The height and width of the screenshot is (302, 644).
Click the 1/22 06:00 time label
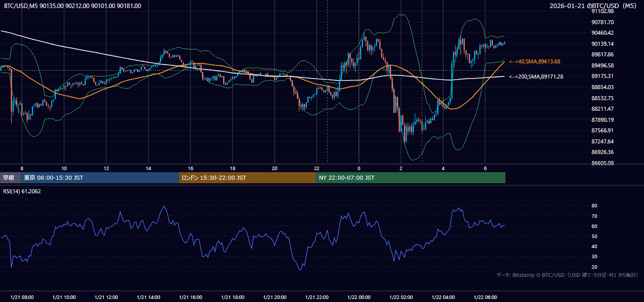click(x=485, y=297)
